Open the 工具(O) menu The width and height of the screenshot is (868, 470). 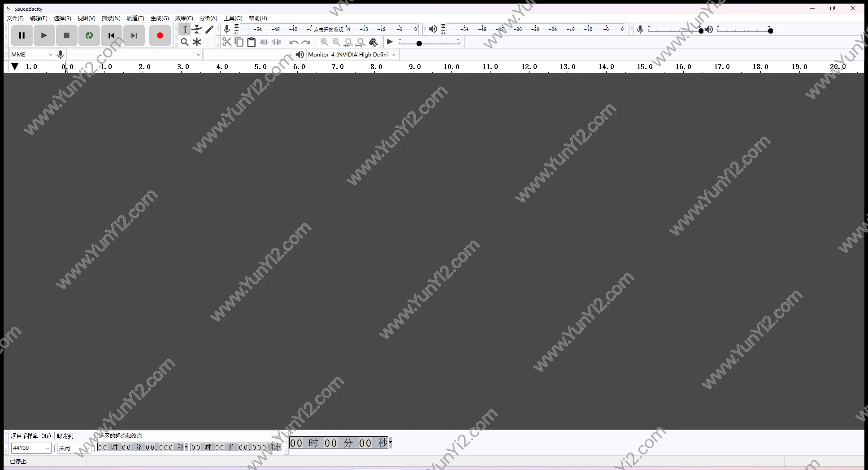[x=233, y=18]
